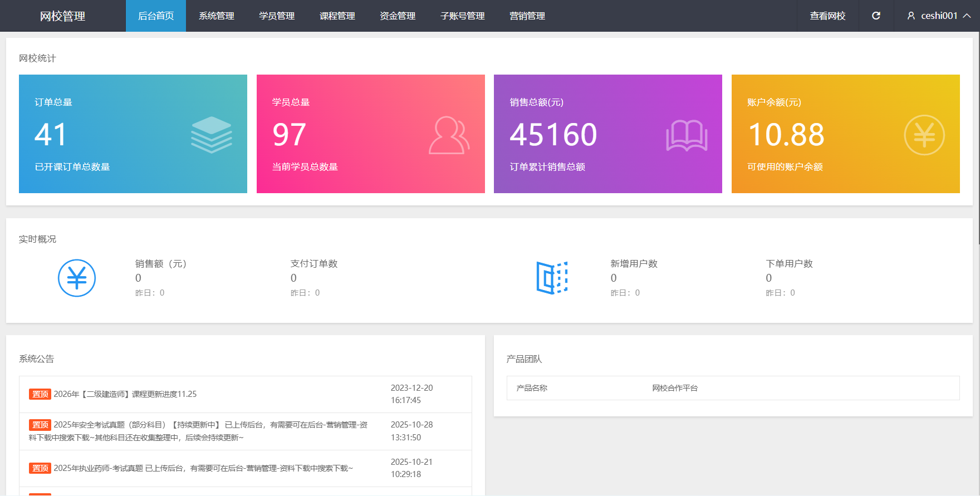Click the blue door icon beside new users
Viewport: 980px width, 496px height.
(552, 278)
